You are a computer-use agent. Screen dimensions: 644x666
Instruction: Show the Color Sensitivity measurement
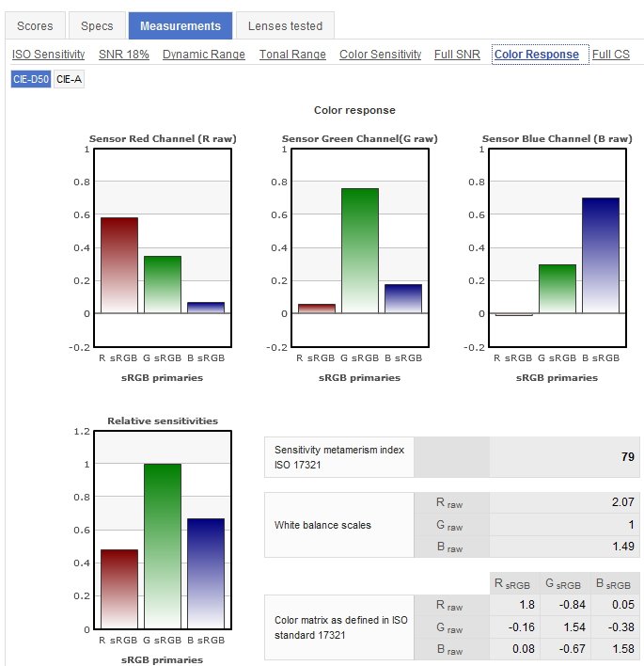click(x=380, y=55)
